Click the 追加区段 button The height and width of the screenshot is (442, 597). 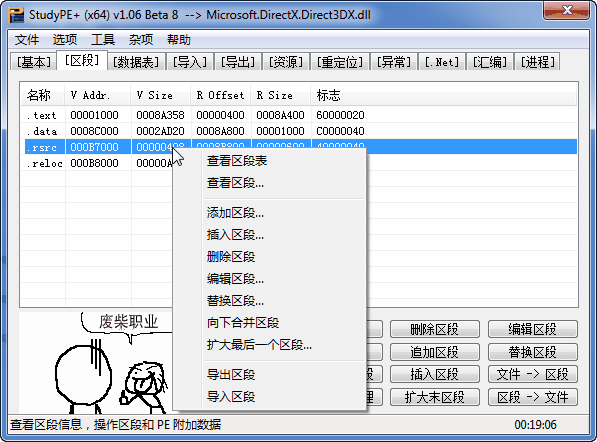point(434,352)
